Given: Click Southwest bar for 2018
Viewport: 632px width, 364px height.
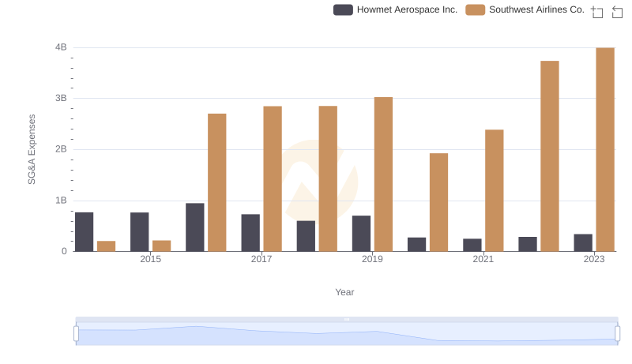Looking at the screenshot, I should [x=328, y=178].
